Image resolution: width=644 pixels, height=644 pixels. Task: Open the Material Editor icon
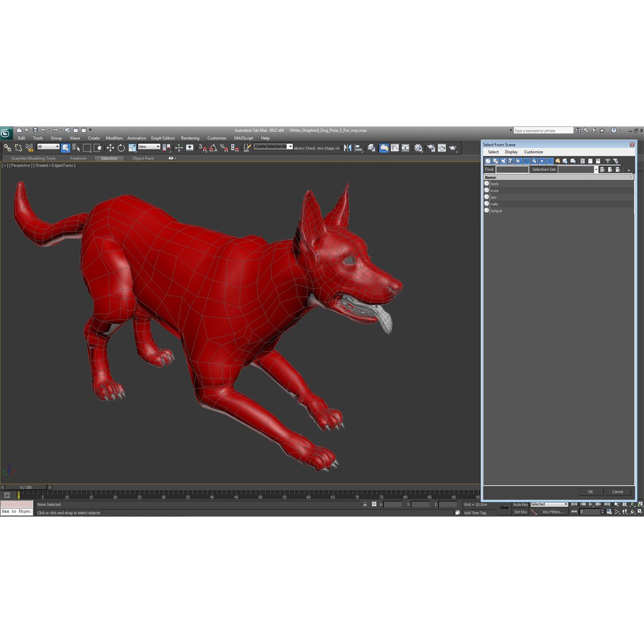[419, 148]
